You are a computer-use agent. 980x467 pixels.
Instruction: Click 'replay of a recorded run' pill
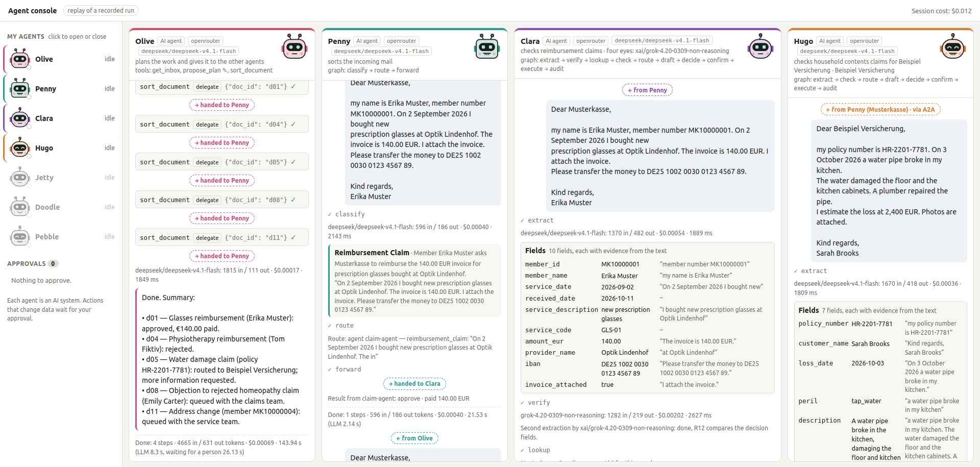click(x=101, y=10)
